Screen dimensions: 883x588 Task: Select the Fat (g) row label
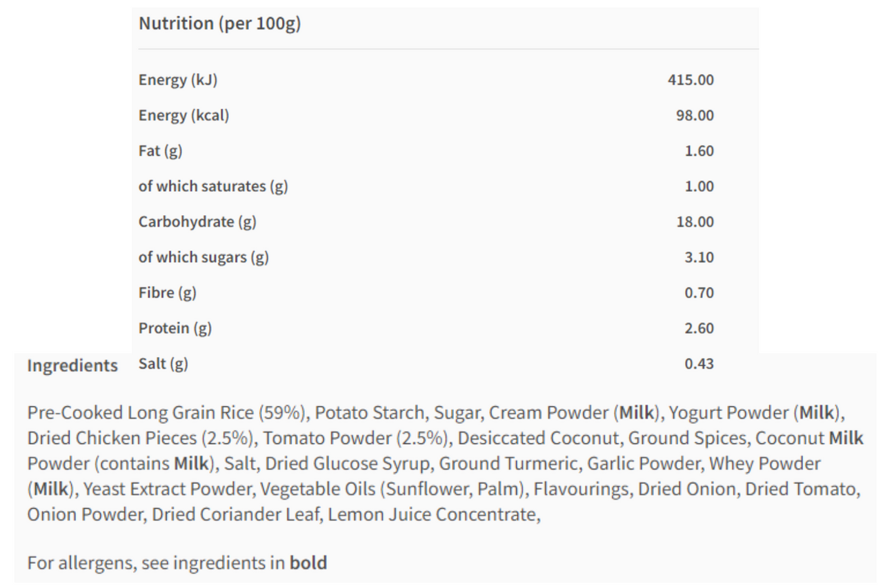[x=161, y=151]
